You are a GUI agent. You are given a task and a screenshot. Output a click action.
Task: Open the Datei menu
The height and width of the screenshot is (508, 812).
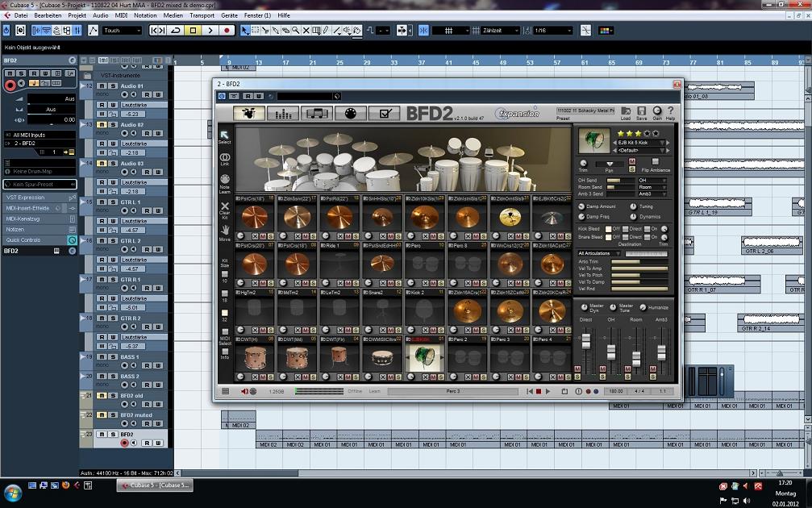[x=21, y=15]
